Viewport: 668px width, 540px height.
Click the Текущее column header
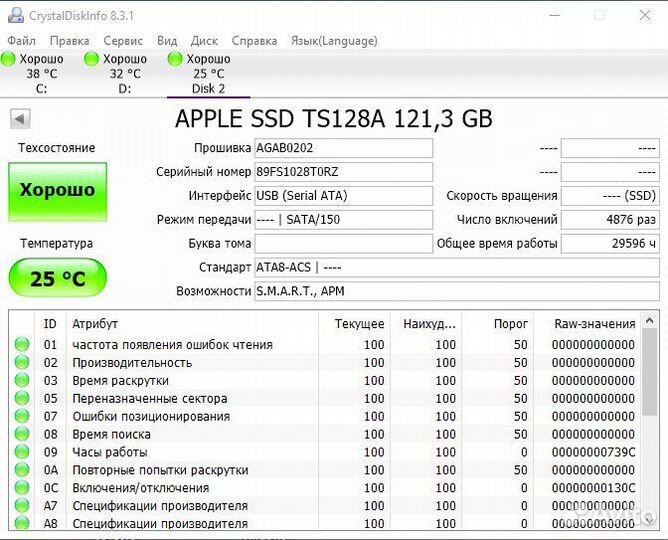[x=354, y=324]
